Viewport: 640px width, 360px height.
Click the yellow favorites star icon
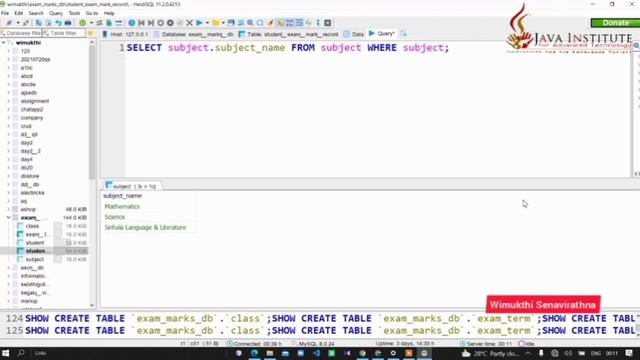pos(91,33)
